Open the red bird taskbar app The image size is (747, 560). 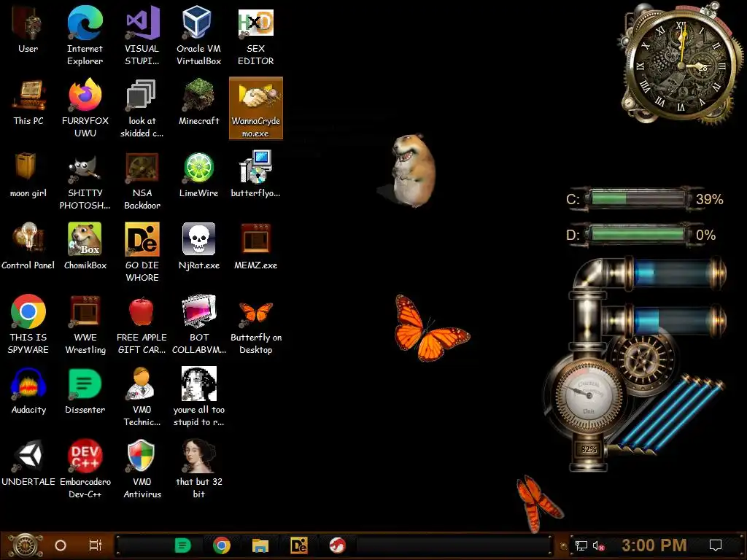(337, 545)
